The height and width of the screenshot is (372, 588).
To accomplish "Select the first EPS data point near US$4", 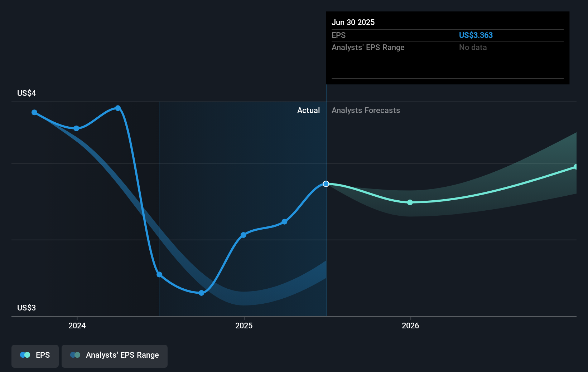I will click(34, 112).
